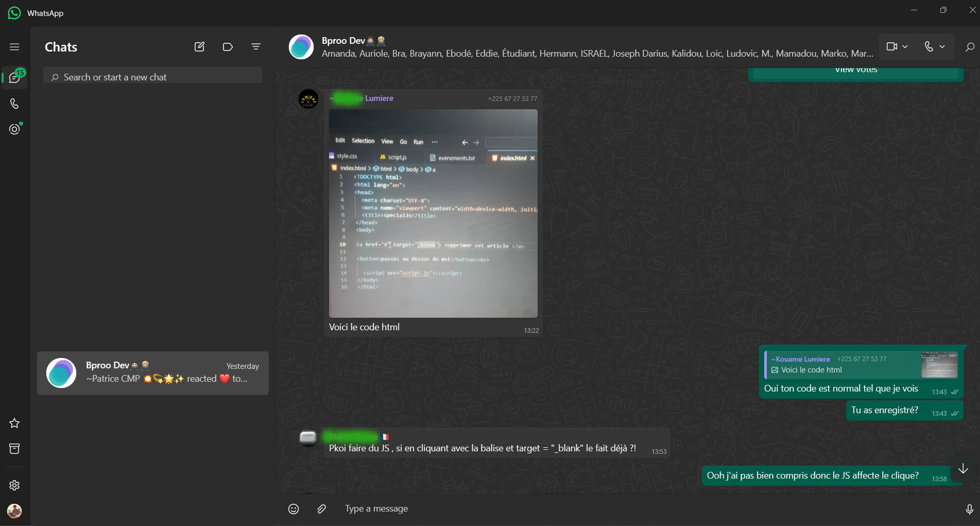Select the Ooh j'ai pas bien compris message

pos(827,476)
